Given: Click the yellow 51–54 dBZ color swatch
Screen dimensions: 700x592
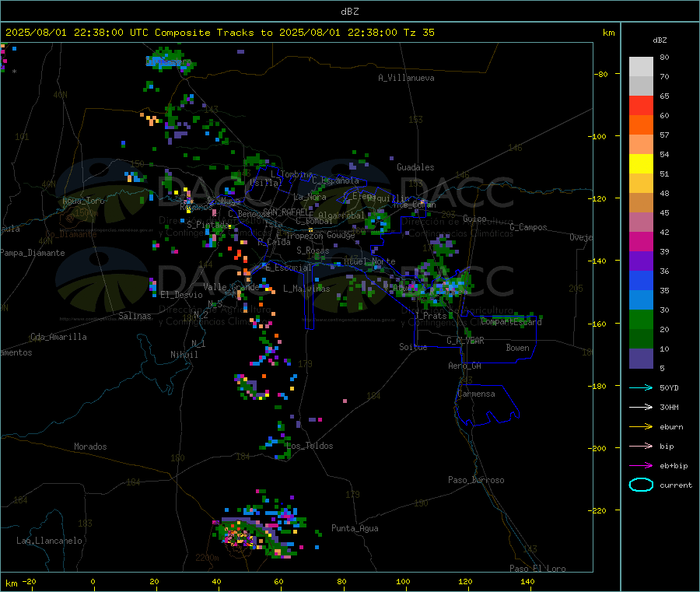Looking at the screenshot, I should (641, 164).
